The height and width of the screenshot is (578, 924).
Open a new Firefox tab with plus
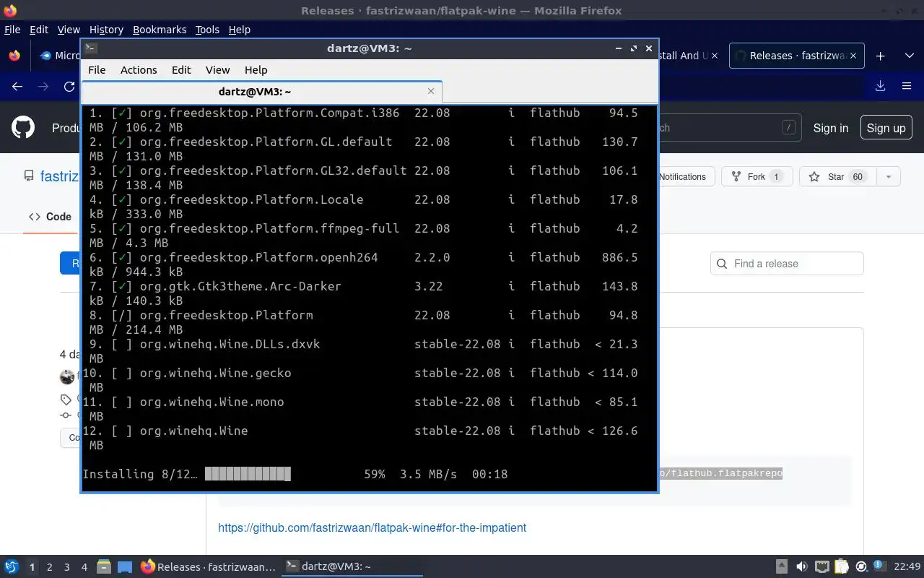(880, 56)
